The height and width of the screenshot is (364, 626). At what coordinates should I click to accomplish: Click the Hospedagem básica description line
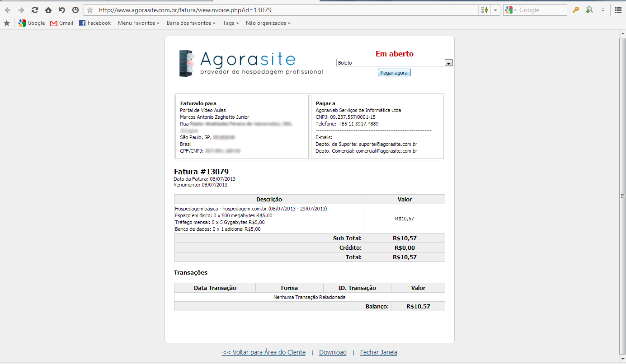[x=251, y=209]
